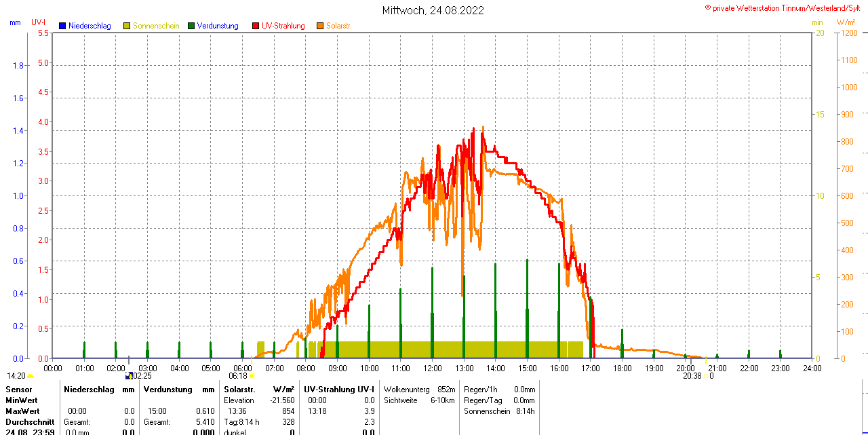Select the Niederschlag legend label
This screenshot has width=868, height=435.
tap(90, 26)
